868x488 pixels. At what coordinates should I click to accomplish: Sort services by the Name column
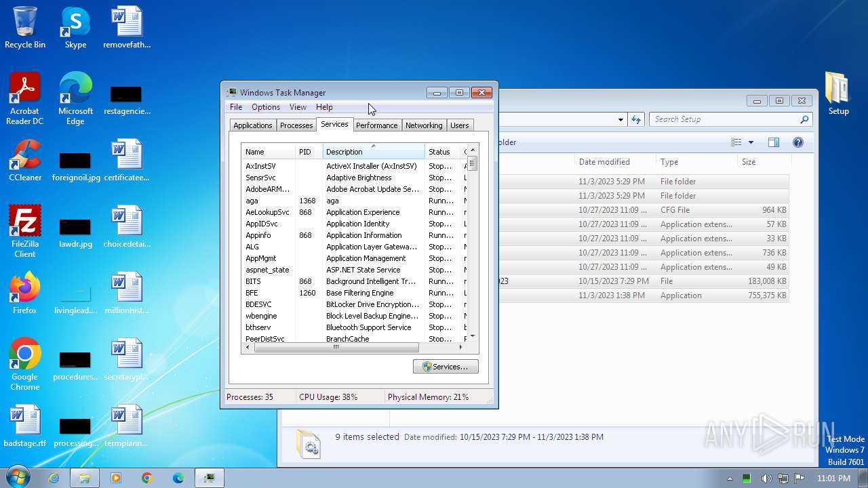268,152
